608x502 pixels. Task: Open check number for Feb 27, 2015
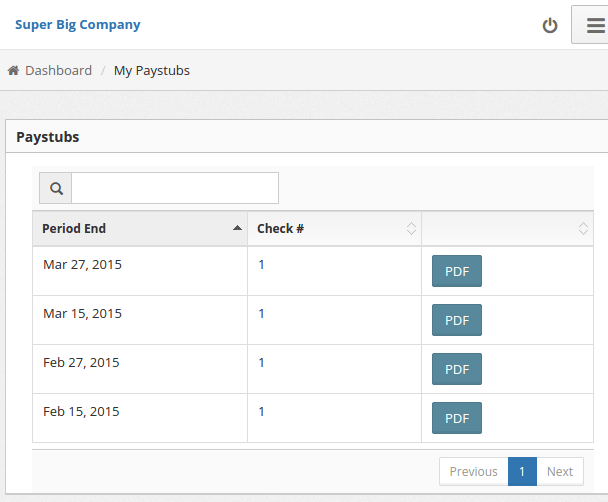(x=262, y=363)
